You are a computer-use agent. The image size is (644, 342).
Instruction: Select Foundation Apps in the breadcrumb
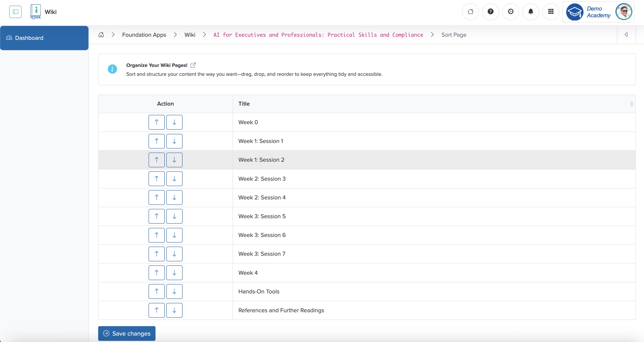coord(144,35)
